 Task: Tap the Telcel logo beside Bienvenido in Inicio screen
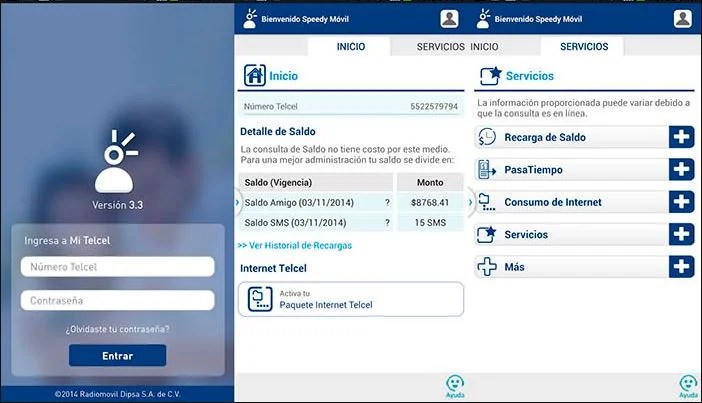click(x=250, y=19)
